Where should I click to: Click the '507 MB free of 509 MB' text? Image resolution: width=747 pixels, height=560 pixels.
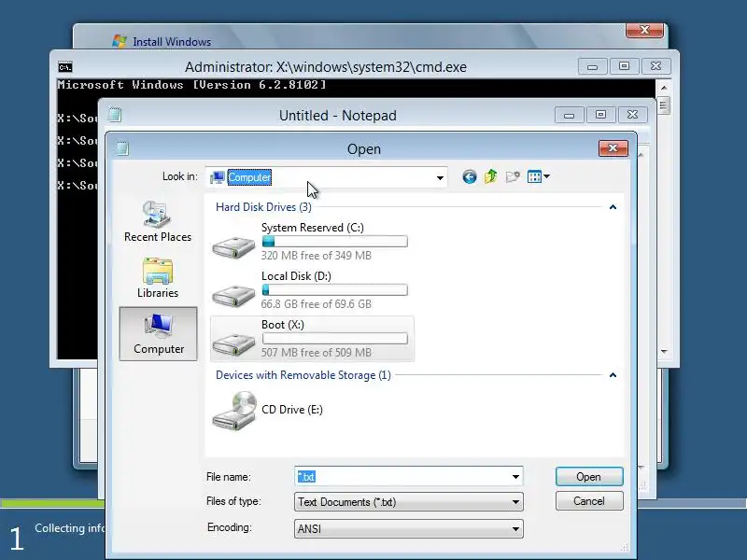(316, 353)
